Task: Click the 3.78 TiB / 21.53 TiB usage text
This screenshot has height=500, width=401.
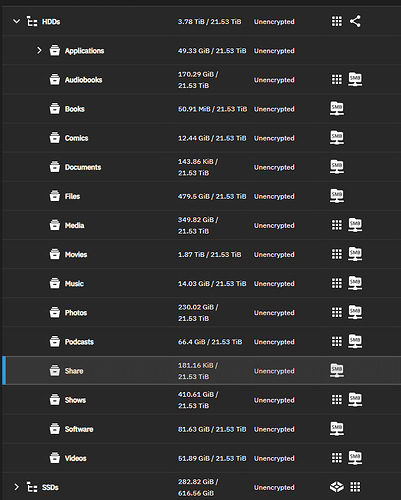Action: 209,22
